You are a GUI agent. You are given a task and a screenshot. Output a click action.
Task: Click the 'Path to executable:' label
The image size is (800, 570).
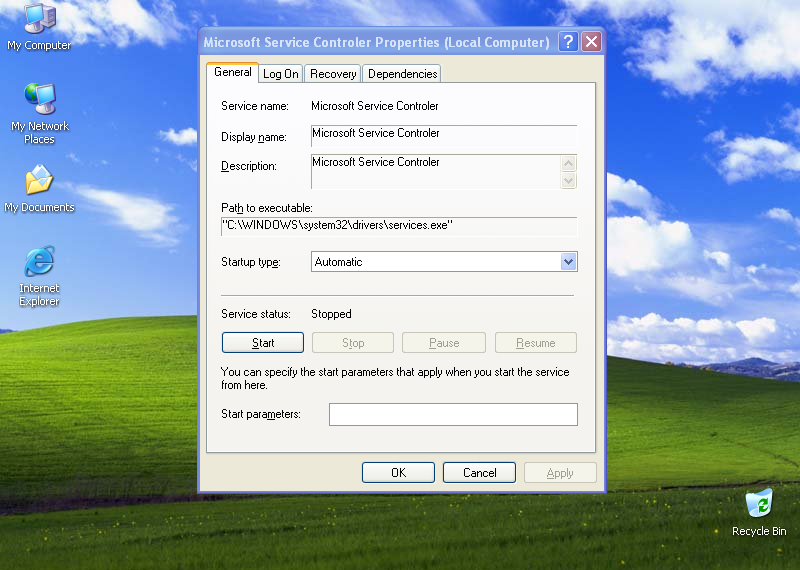coord(267,208)
